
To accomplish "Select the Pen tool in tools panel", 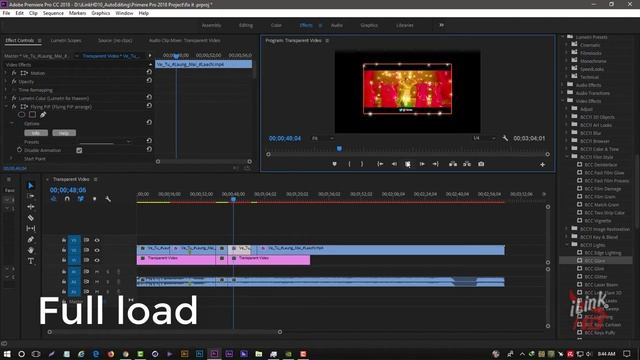I will tap(31, 240).
